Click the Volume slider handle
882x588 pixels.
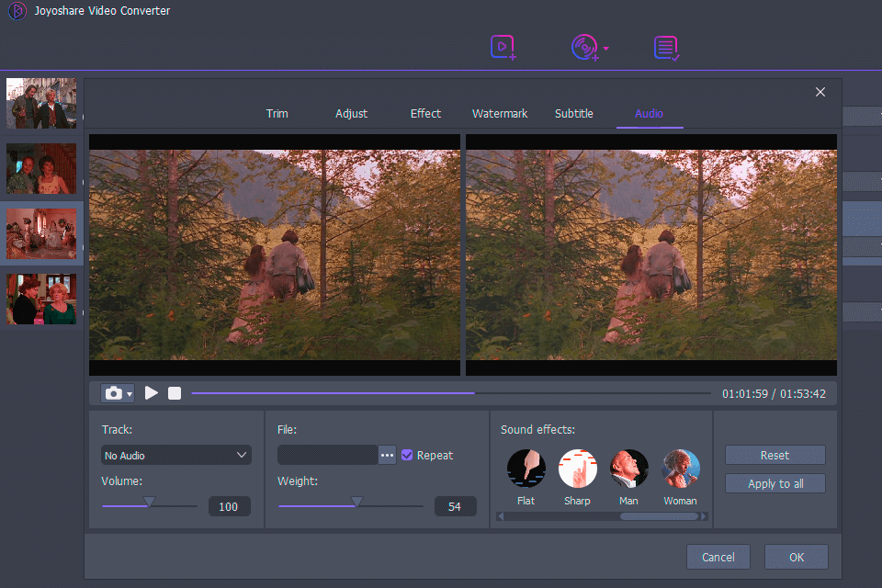(149, 503)
